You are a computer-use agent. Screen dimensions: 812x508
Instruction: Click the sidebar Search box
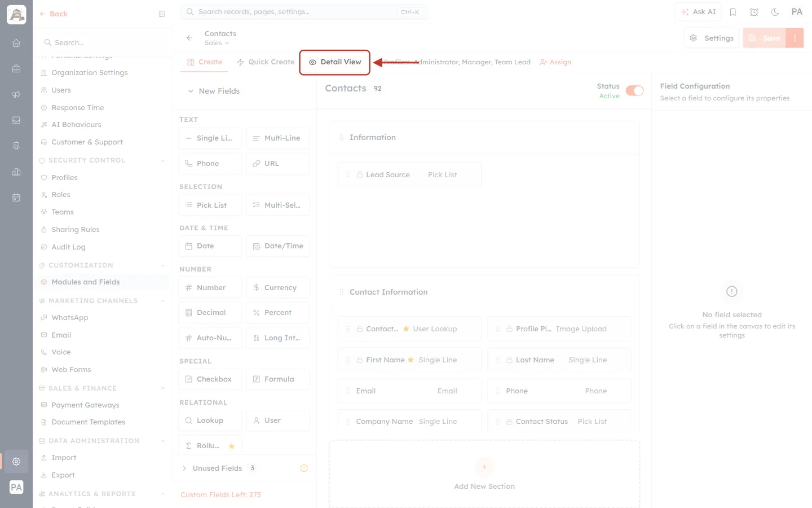(x=103, y=42)
